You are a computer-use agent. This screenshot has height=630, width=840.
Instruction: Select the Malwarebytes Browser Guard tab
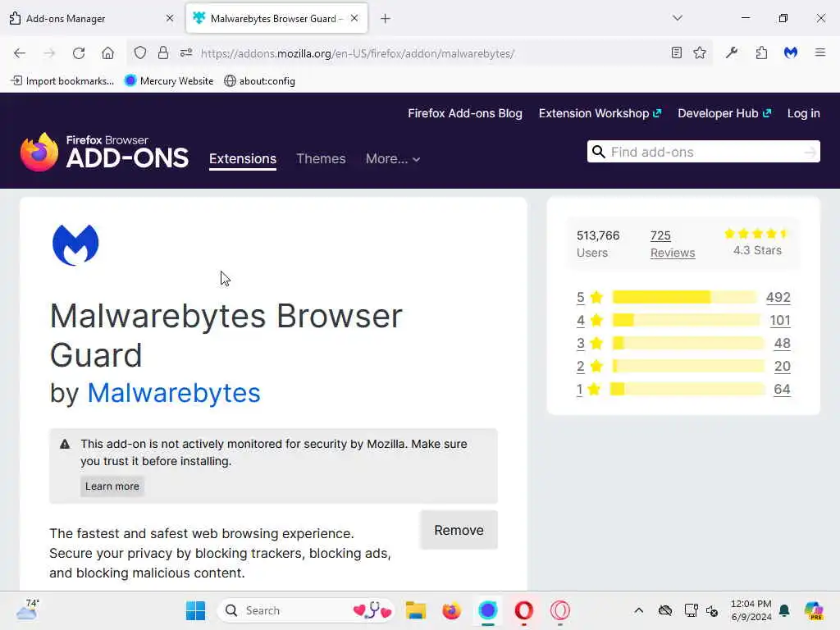click(276, 18)
